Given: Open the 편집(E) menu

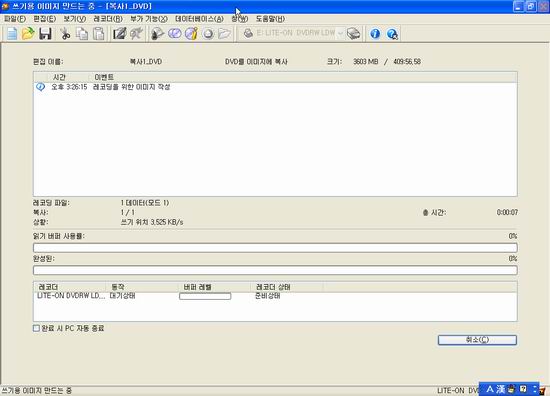Looking at the screenshot, I should [x=45, y=19].
